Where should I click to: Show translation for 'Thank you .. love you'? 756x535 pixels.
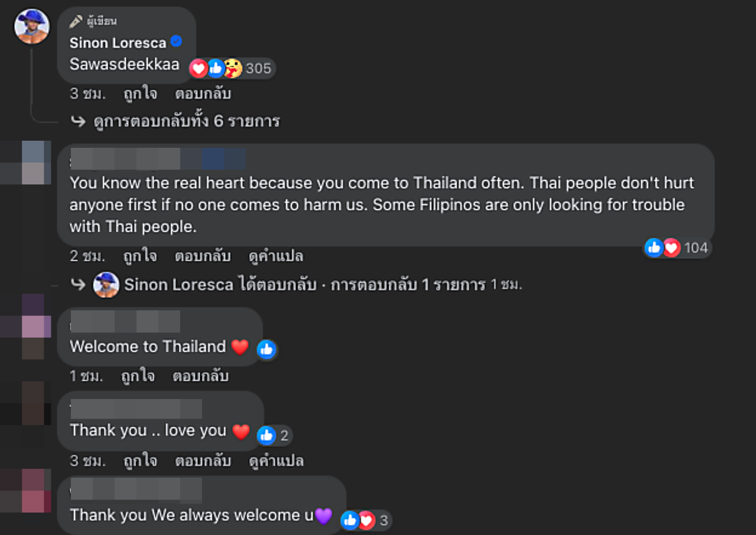point(276,461)
